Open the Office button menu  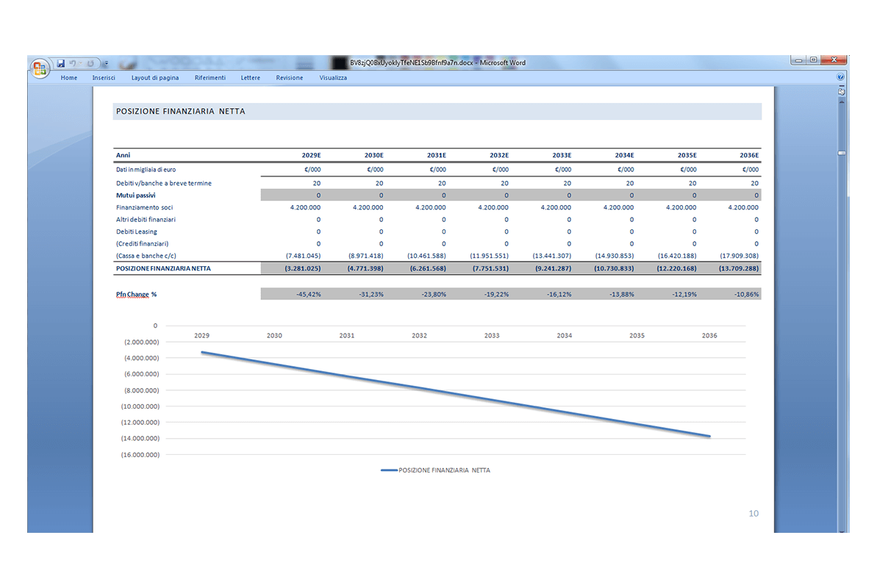40,68
